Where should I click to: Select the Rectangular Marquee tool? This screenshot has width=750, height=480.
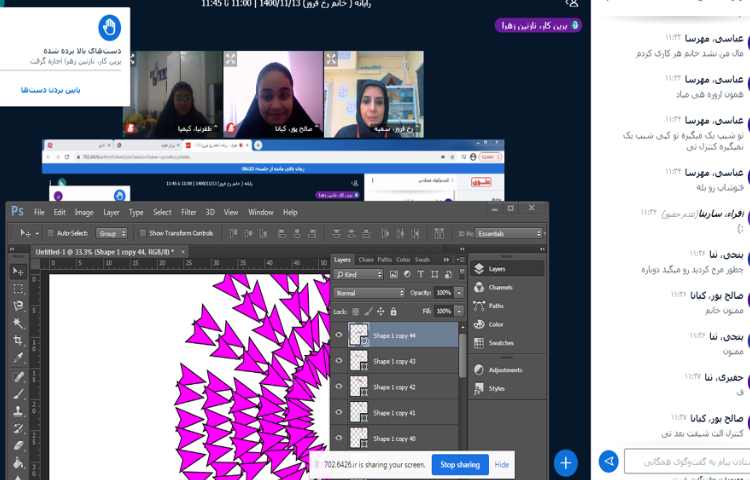18,289
